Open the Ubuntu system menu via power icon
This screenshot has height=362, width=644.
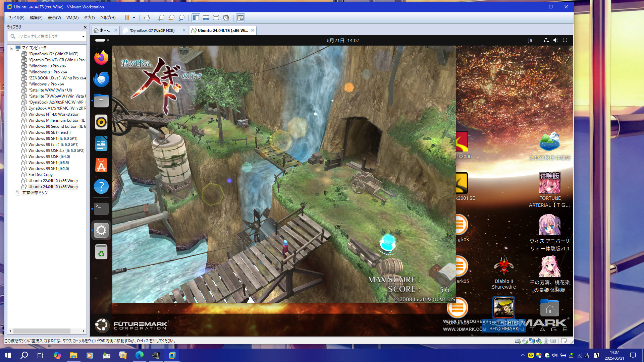[565, 40]
